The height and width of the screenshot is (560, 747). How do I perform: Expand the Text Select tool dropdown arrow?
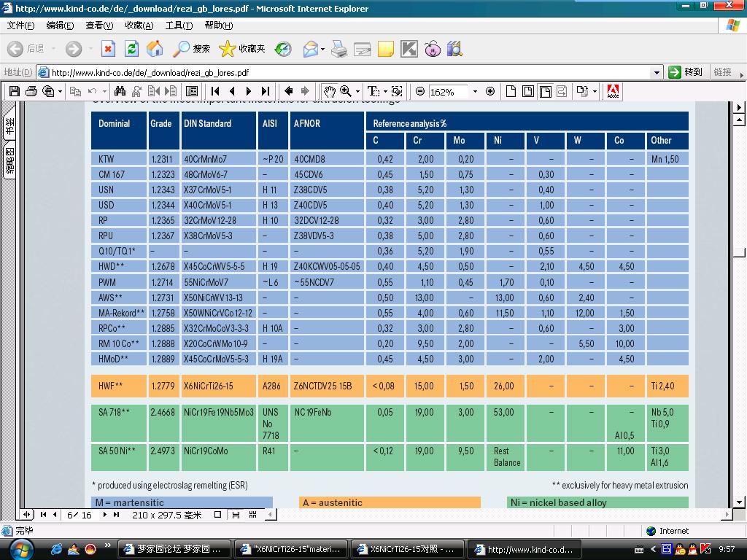point(385,91)
